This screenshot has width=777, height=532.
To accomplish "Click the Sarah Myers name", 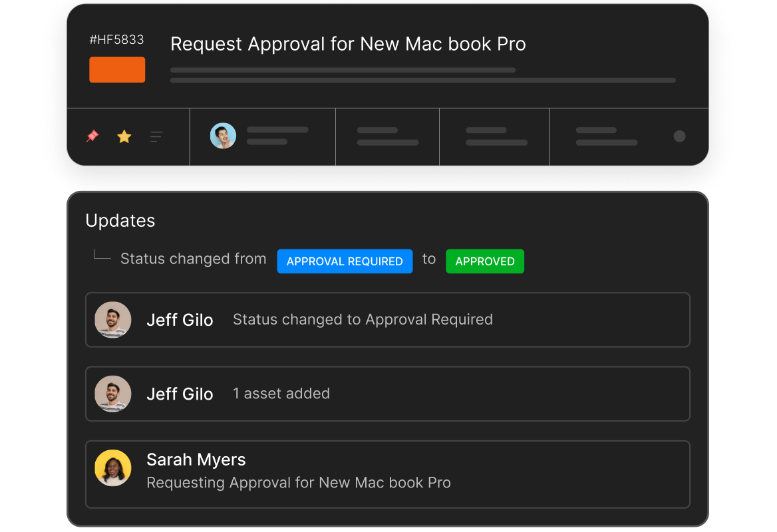I will pos(196,460).
